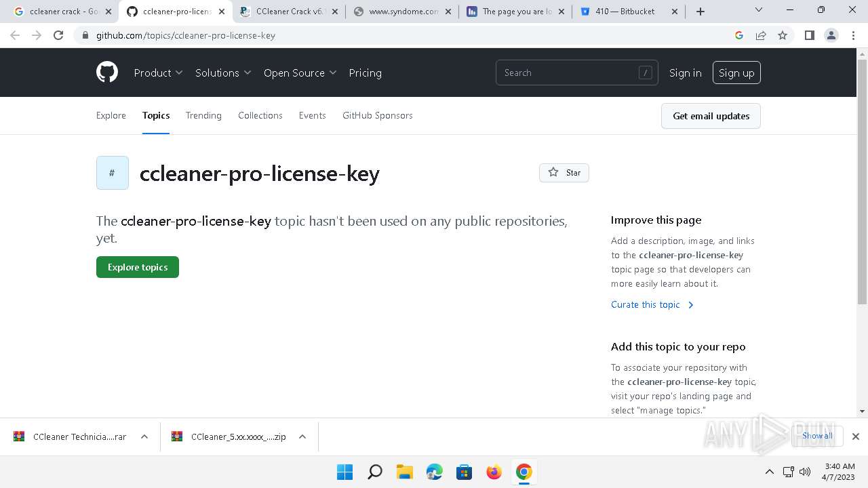Click the green Explore topics button

pyautogui.click(x=138, y=267)
